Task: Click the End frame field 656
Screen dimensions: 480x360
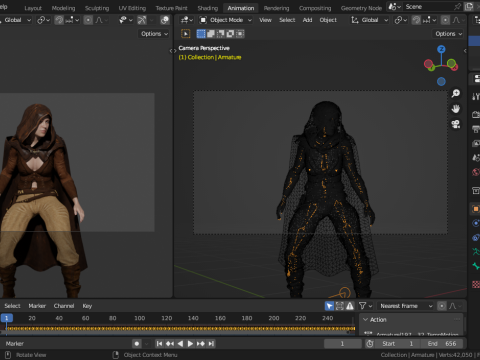Action: [442, 344]
